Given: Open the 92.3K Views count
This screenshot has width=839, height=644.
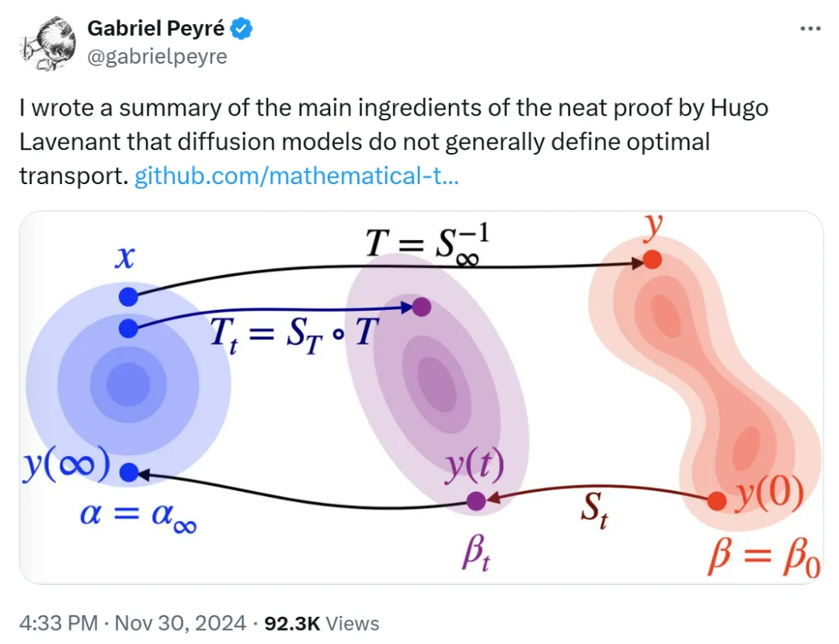Looking at the screenshot, I should pyautogui.click(x=322, y=623).
